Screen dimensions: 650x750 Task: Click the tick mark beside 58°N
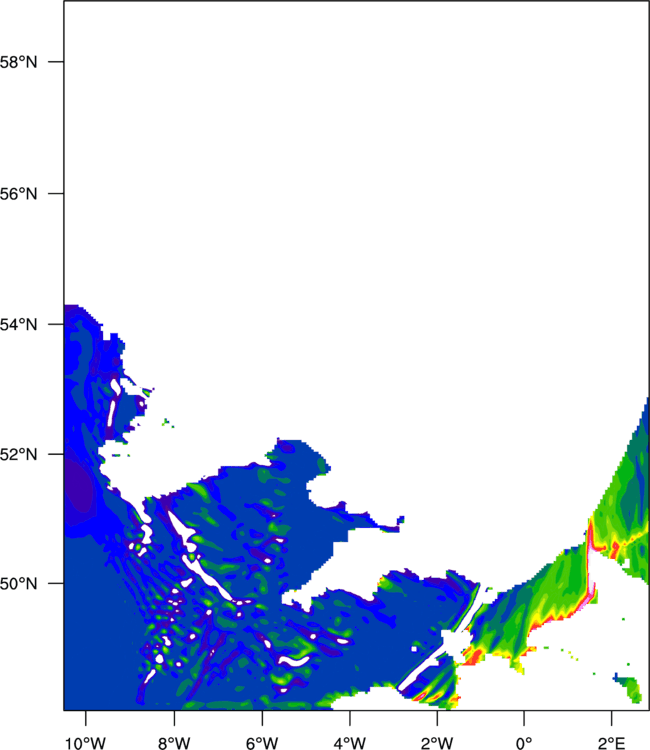tap(56, 62)
